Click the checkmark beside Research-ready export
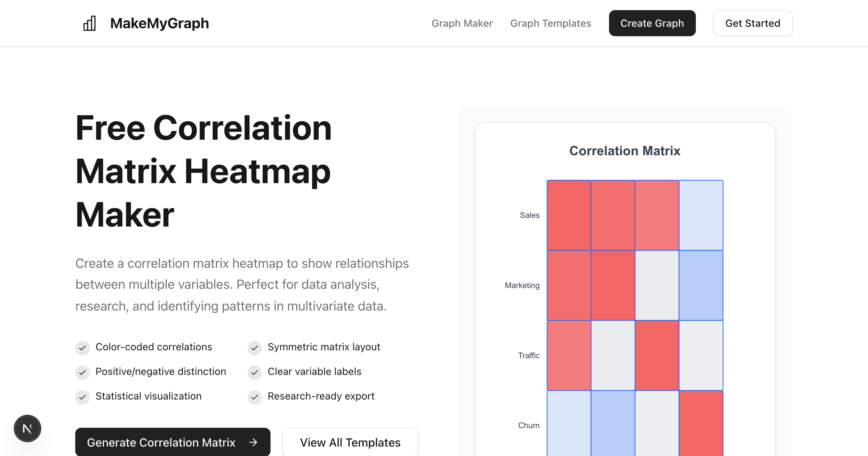 tap(255, 397)
